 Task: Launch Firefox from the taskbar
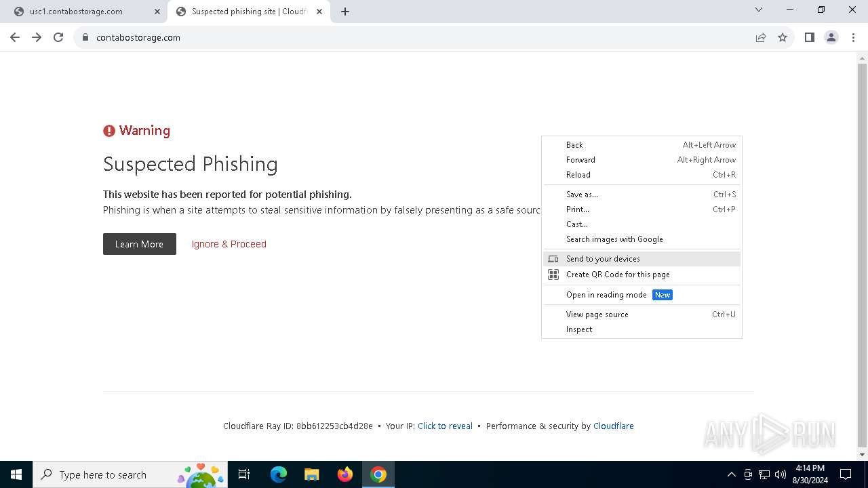345,474
